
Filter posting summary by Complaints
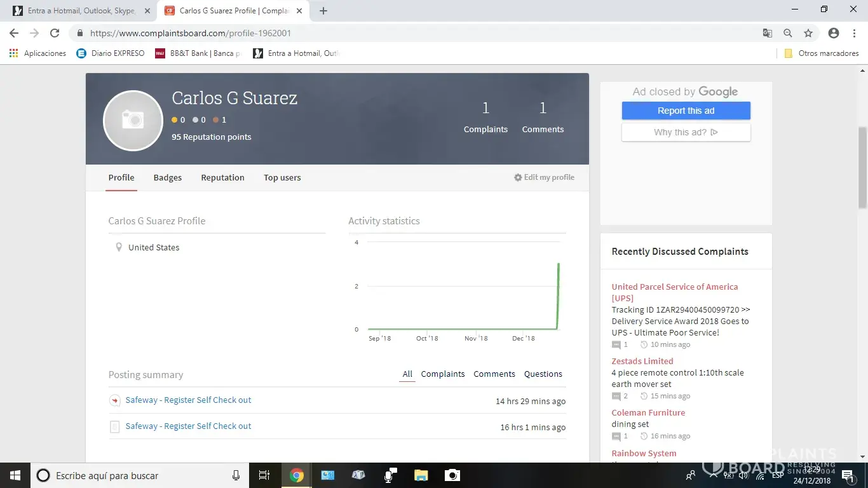pos(443,374)
